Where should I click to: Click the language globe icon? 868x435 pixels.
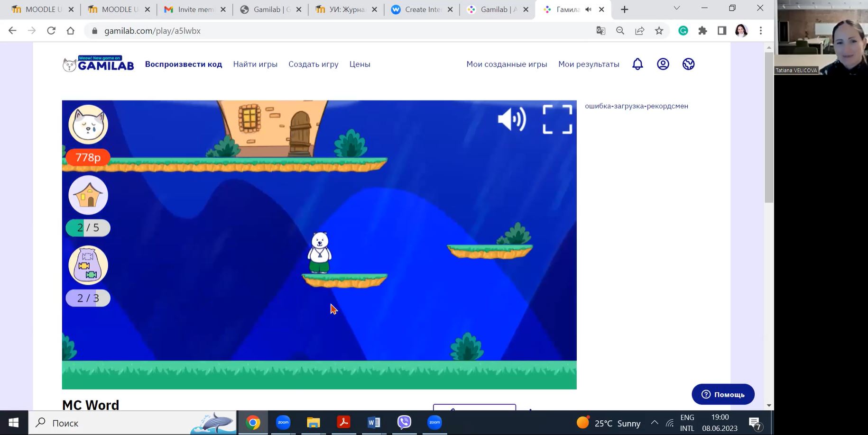point(688,64)
